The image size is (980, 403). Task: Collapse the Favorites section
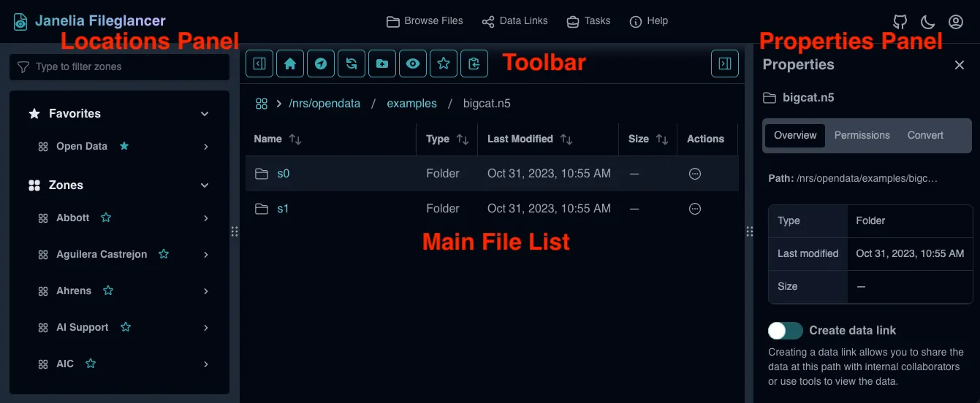click(x=205, y=114)
